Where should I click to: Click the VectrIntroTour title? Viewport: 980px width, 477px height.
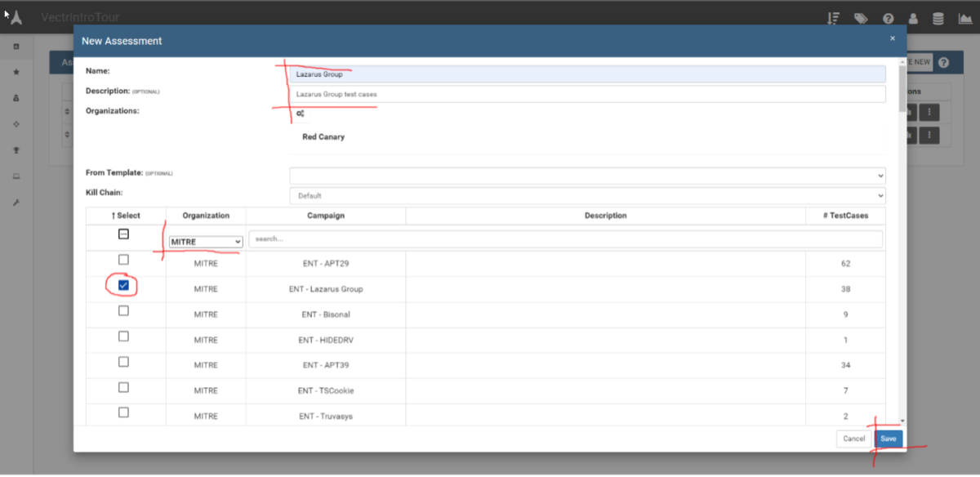tap(79, 17)
